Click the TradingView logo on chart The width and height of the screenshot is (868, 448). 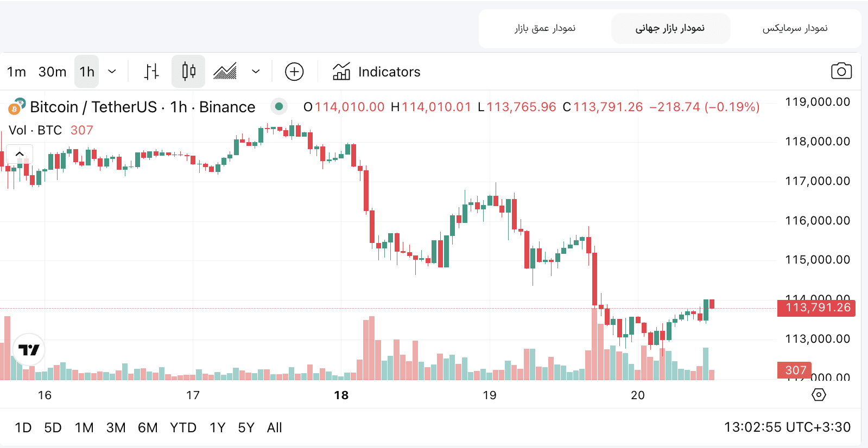(x=29, y=350)
